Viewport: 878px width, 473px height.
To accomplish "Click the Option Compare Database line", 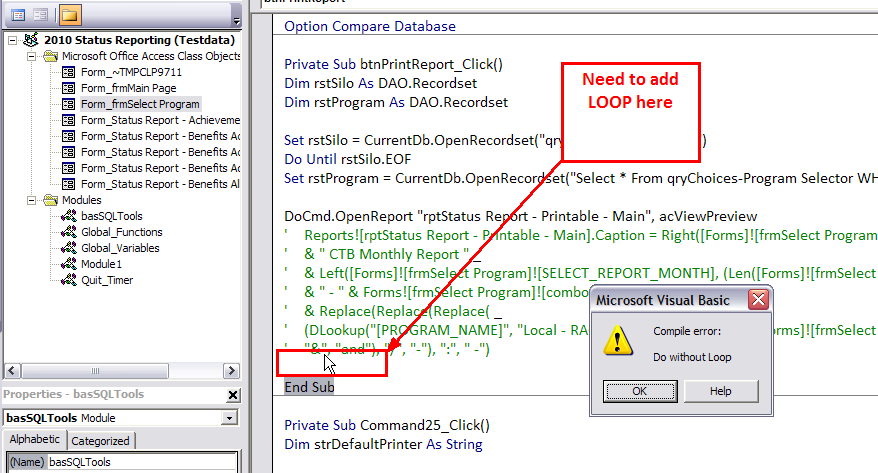I will [x=370, y=26].
